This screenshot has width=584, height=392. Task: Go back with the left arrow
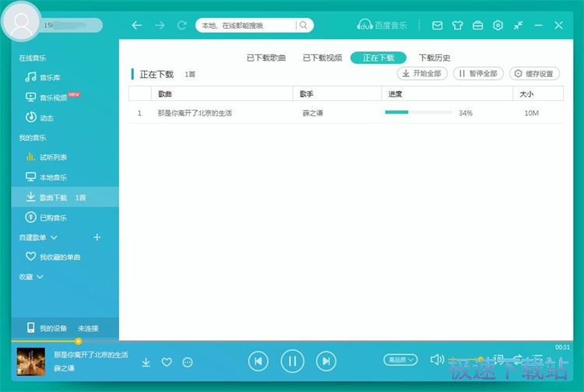click(137, 26)
